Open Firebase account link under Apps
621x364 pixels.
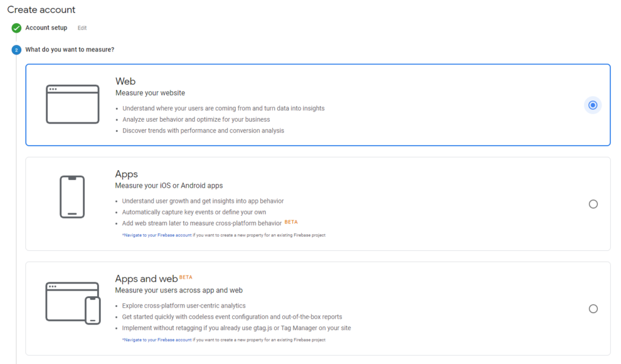(x=158, y=235)
